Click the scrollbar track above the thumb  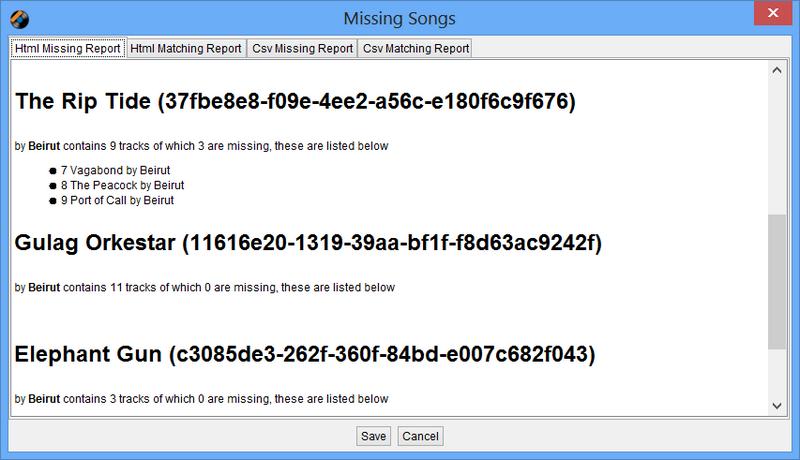(777, 147)
